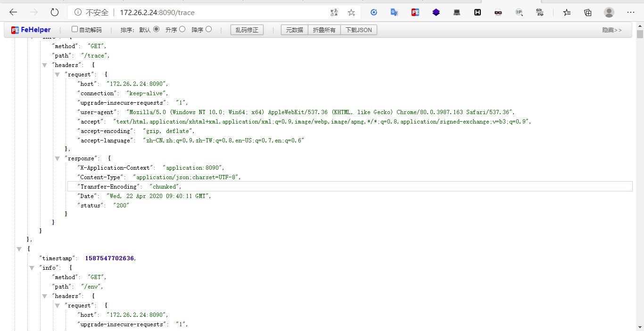Open the FeHelper extension icon in browser toolbar
644x331 pixels.
point(415,12)
